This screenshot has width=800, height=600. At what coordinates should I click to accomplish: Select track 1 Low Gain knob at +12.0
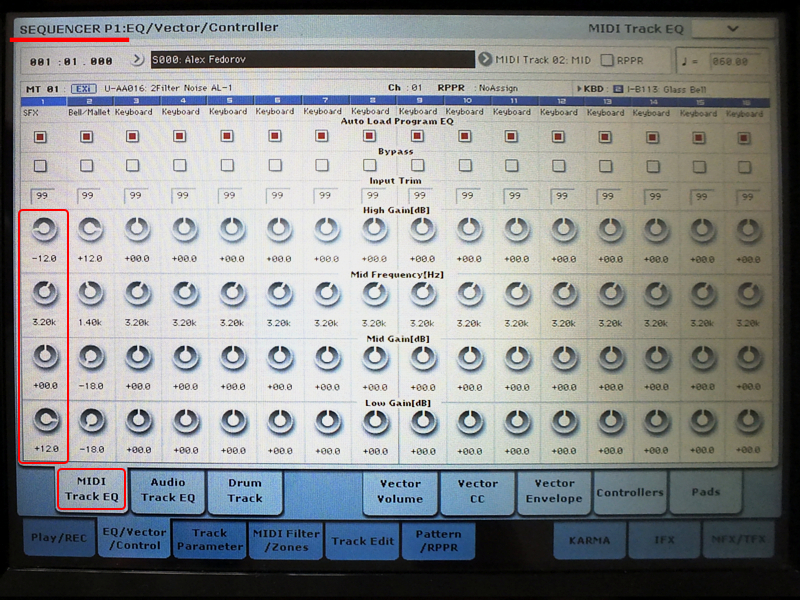coord(46,419)
